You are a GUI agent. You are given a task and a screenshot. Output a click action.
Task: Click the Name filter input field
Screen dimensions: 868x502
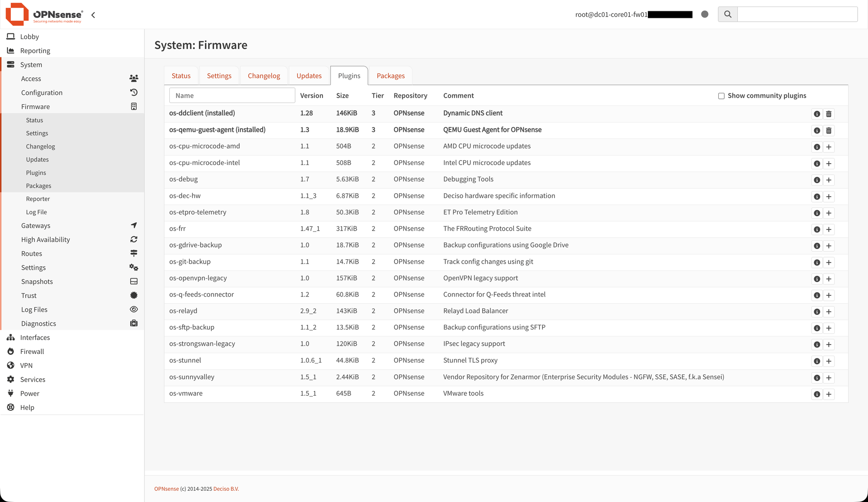tap(232, 95)
